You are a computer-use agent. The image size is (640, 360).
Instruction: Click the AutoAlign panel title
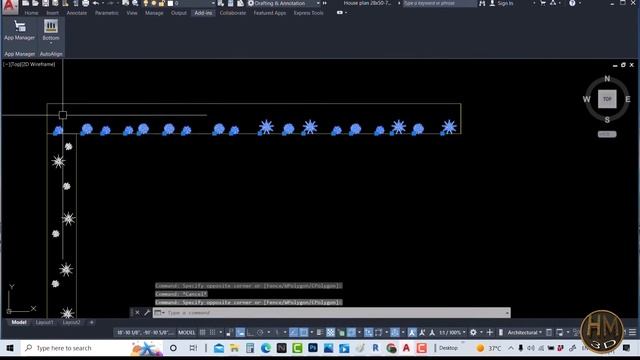(x=51, y=54)
